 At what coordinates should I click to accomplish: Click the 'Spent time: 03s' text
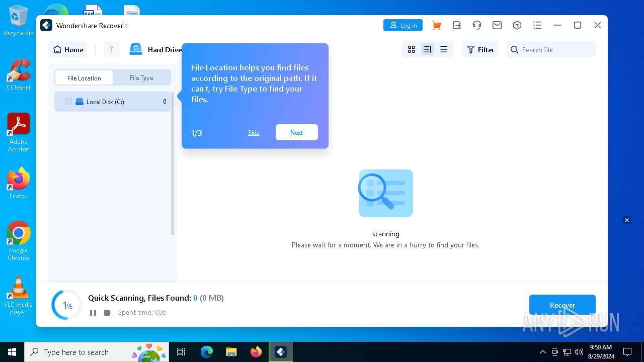tap(142, 313)
